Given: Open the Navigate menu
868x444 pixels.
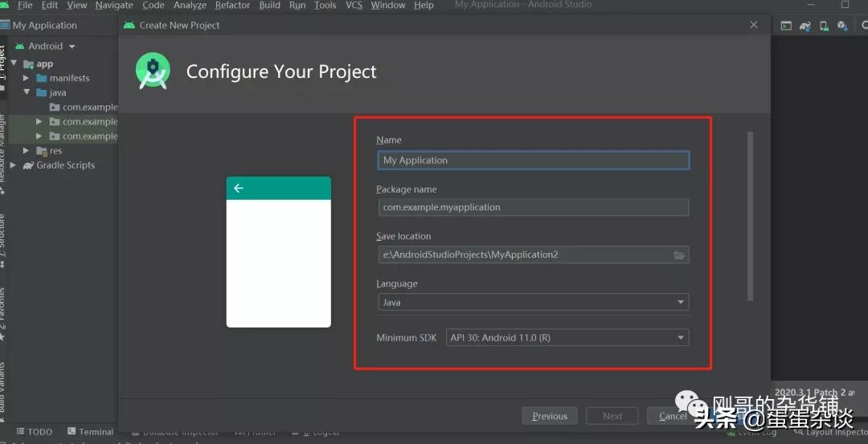Looking at the screenshot, I should [114, 6].
